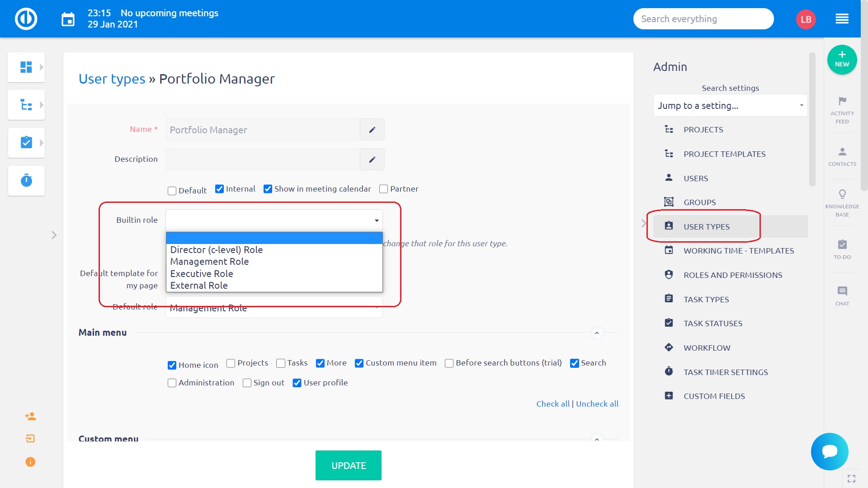Click the add user icon
Screen dimensions: 868x488
[x=30, y=416]
